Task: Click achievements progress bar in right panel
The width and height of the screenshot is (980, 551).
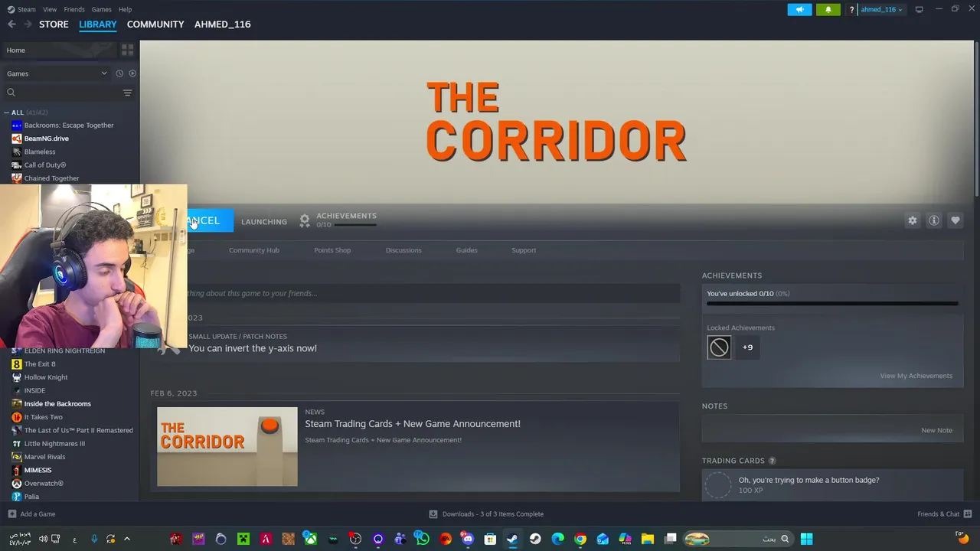Action: pos(832,304)
